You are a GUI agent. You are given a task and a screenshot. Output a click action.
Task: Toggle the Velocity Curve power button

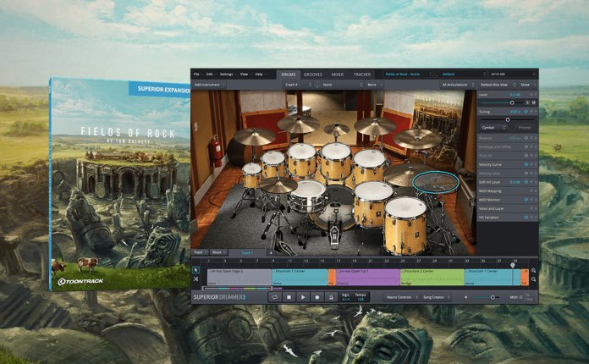(x=526, y=164)
